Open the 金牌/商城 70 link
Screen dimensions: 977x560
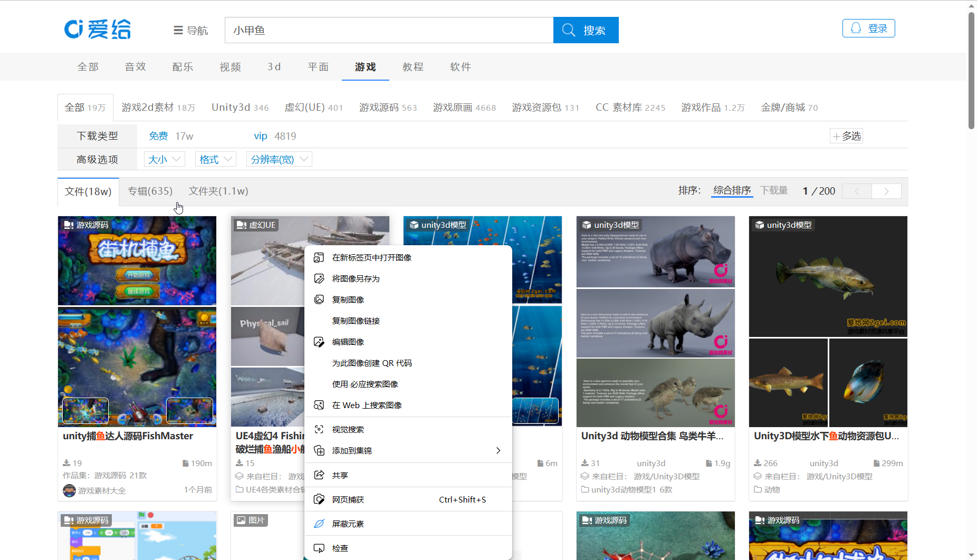[x=789, y=108]
